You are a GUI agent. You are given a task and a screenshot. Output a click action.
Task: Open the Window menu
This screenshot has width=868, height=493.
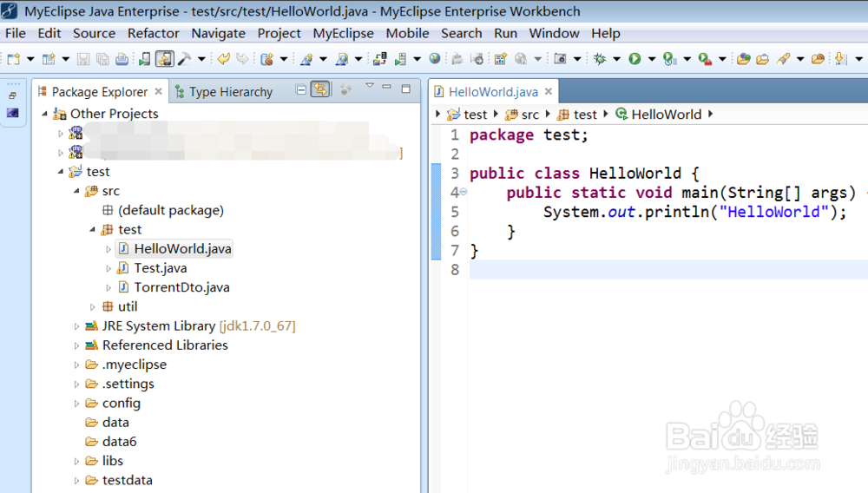tap(554, 33)
